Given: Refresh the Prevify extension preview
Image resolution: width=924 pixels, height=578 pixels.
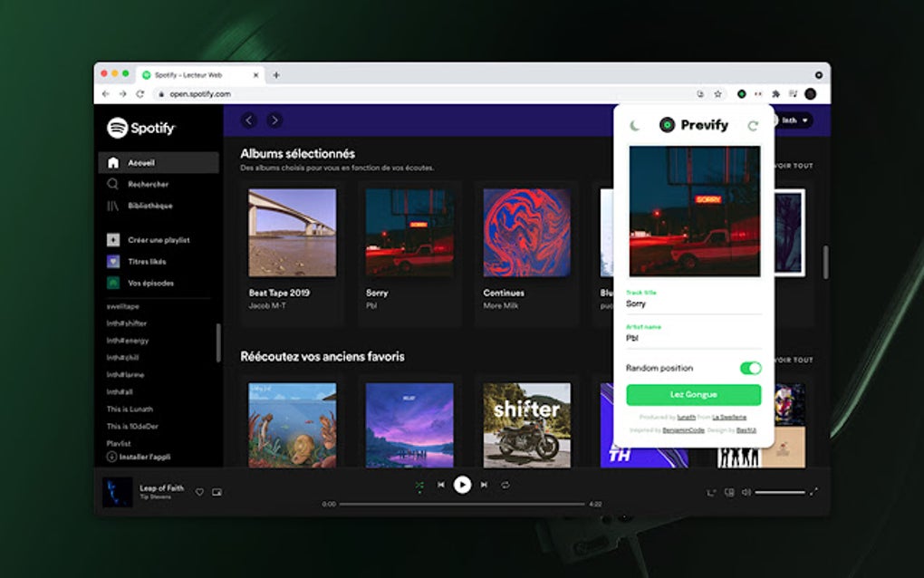Looking at the screenshot, I should tap(752, 125).
